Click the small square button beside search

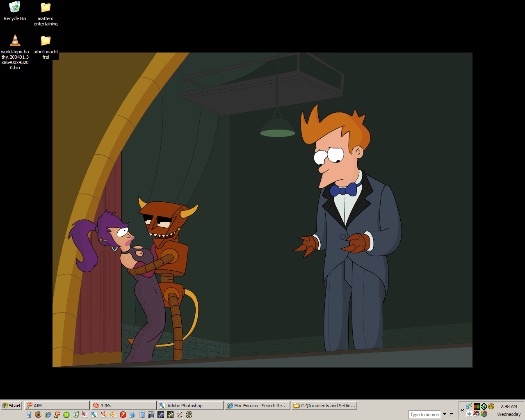[452, 415]
